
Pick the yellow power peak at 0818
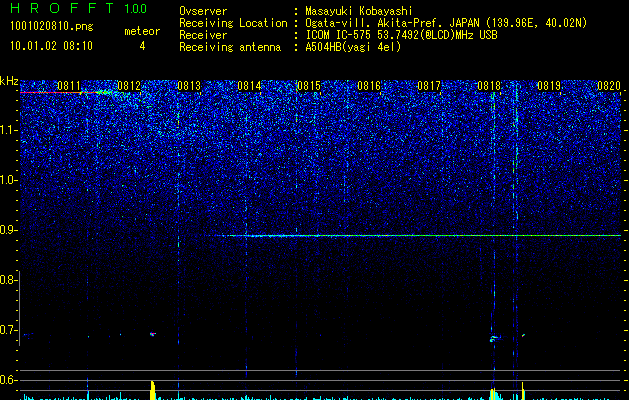[x=493, y=394]
